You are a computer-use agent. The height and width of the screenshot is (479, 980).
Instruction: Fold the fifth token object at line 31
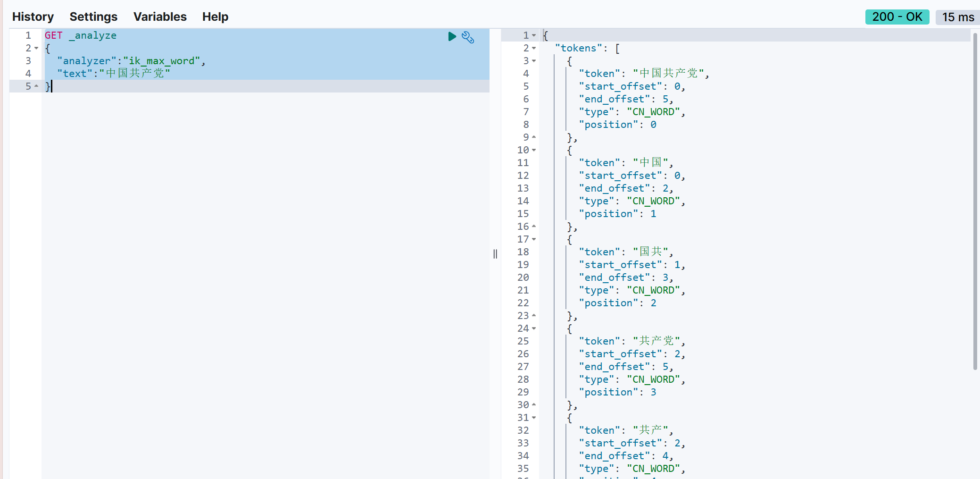(x=534, y=418)
